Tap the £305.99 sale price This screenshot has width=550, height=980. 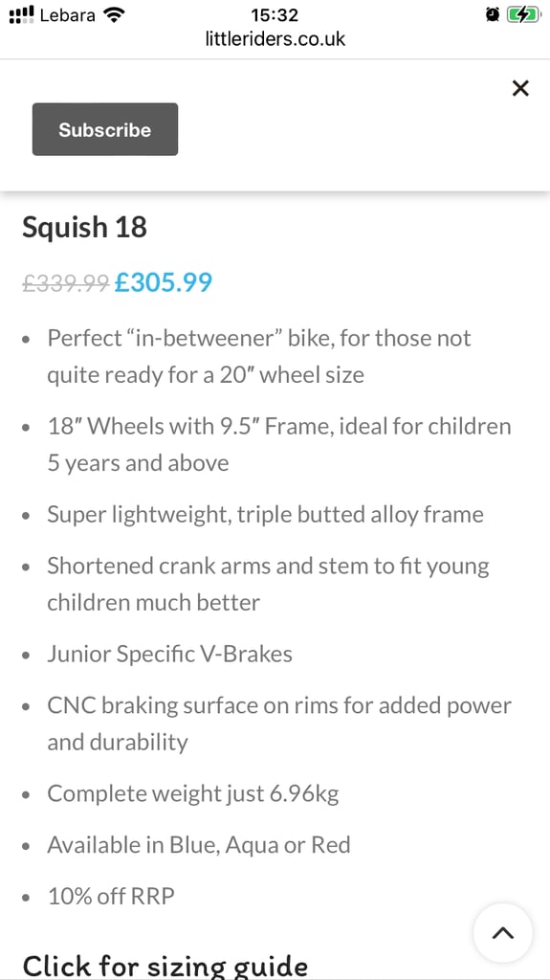coord(164,282)
